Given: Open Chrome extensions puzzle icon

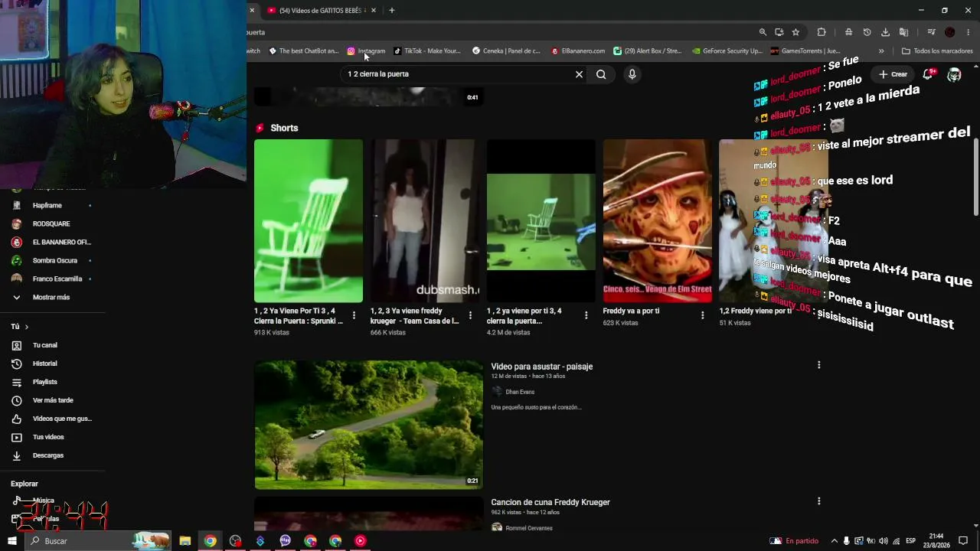Looking at the screenshot, I should pos(822,32).
